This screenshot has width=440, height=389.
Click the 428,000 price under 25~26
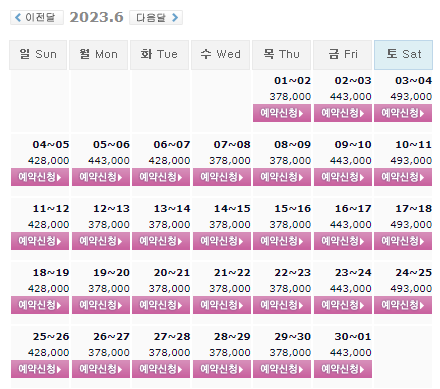pos(48,353)
